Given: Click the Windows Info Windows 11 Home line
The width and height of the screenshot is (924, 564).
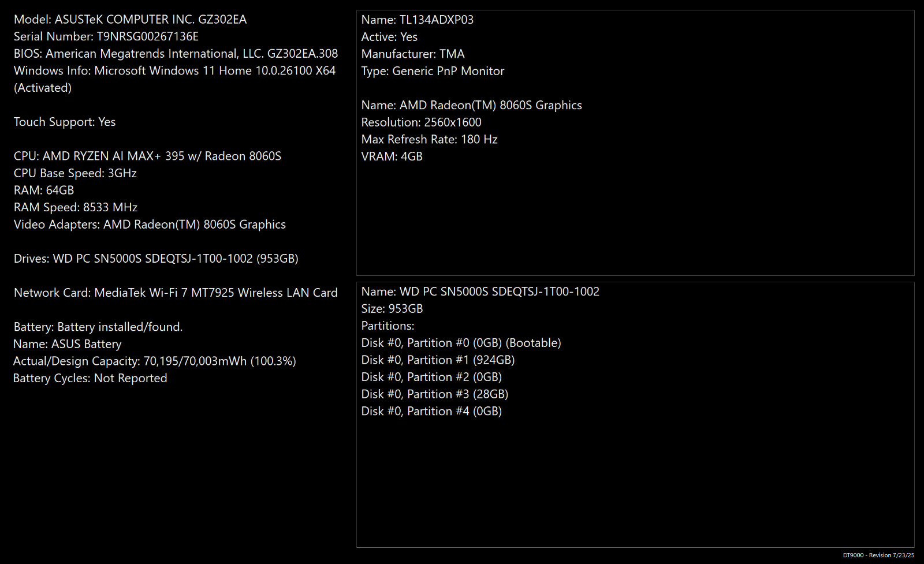Looking at the screenshot, I should [x=175, y=79].
